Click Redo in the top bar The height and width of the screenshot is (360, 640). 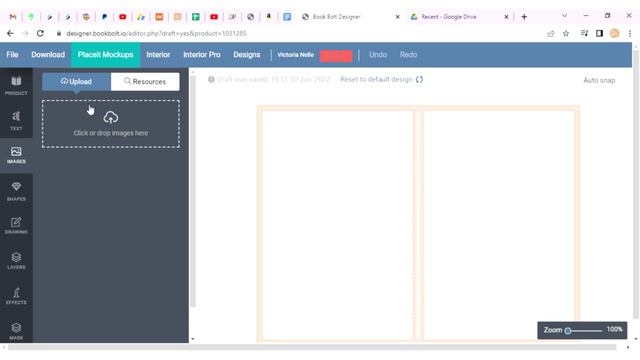[408, 55]
